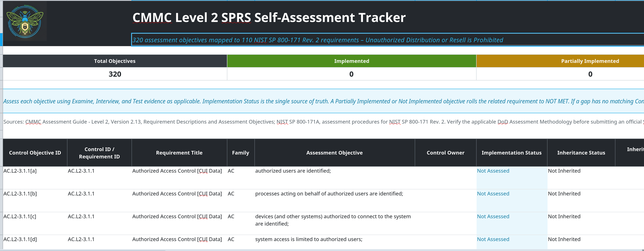Open Not Inherited dropdown in the AC.L2-3.1.1[d] row
Image resolution: width=644 pixels, height=251 pixels.
(x=581, y=242)
